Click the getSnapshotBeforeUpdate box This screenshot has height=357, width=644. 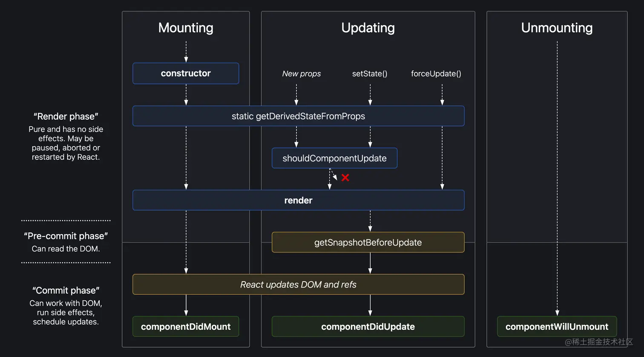pyautogui.click(x=368, y=242)
